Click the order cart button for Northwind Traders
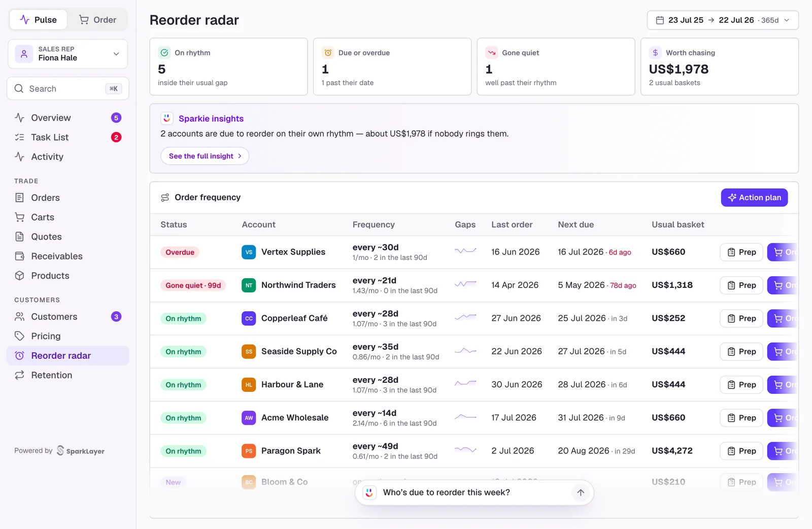Image resolution: width=812 pixels, height=529 pixels. pyautogui.click(x=782, y=285)
